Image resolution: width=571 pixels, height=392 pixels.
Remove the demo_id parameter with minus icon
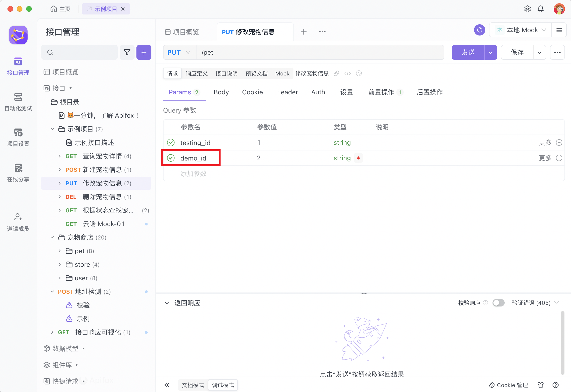pyautogui.click(x=559, y=158)
